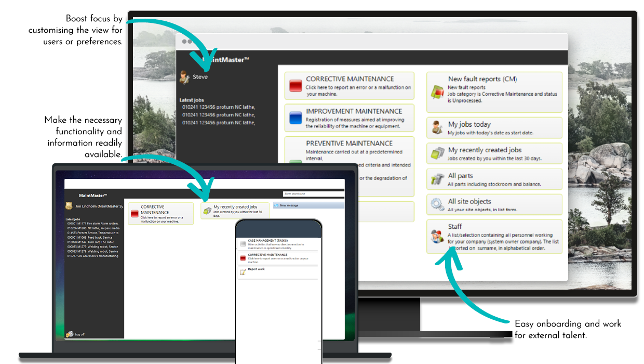Open the Corrective Maintenance card on phone

278,258
